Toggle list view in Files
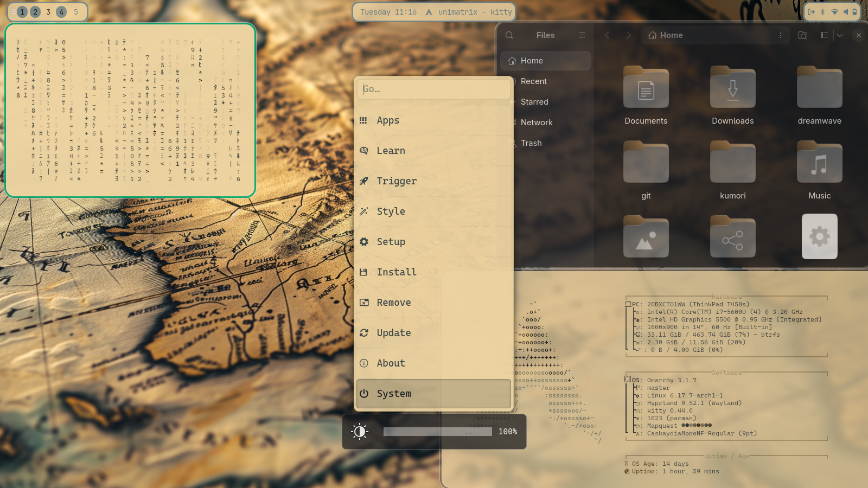Screen dimensions: 868x488 824,35
